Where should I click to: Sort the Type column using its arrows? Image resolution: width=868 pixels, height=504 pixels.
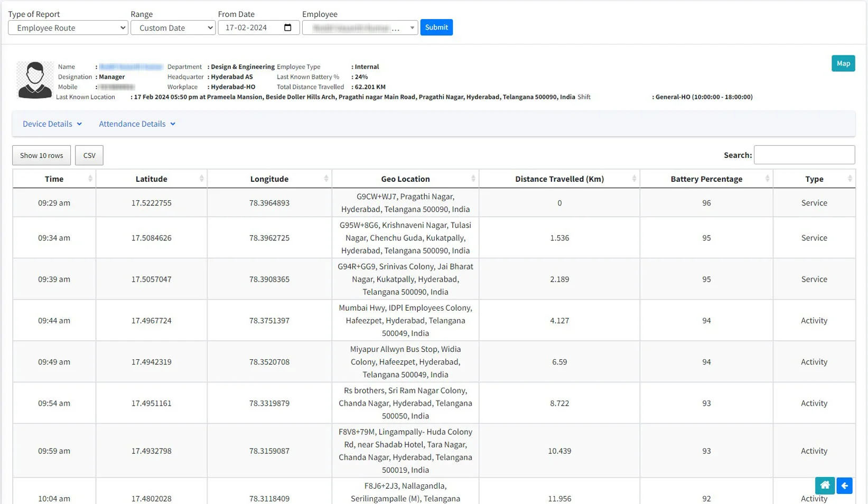click(x=850, y=179)
